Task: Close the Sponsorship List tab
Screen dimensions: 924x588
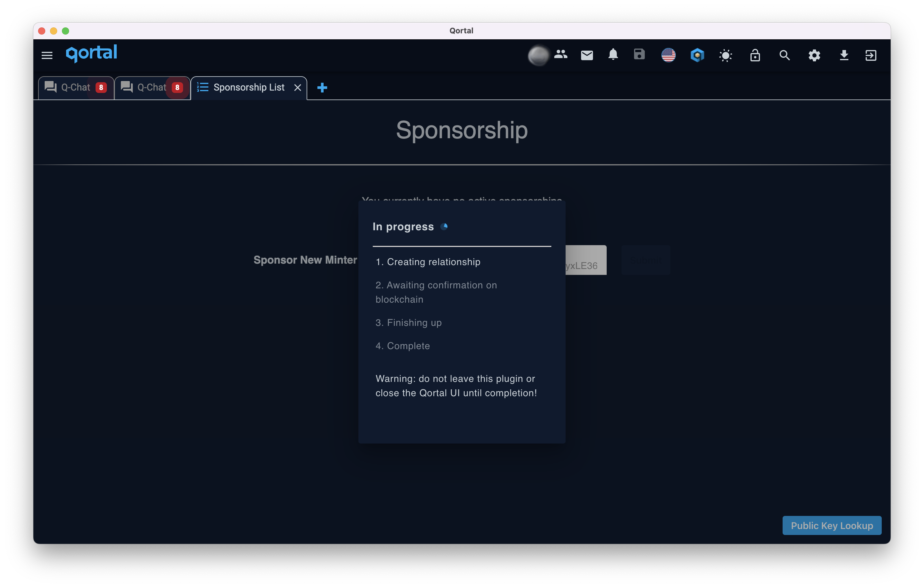Action: point(297,88)
